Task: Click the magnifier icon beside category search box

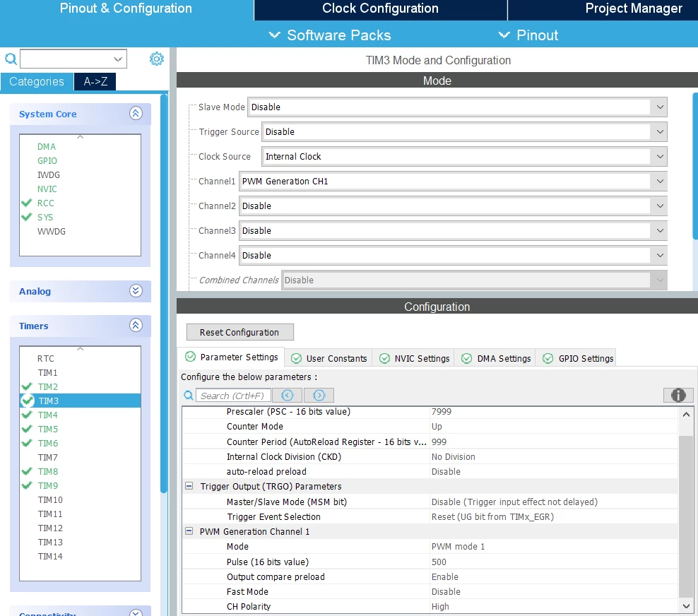Action: tap(11, 59)
